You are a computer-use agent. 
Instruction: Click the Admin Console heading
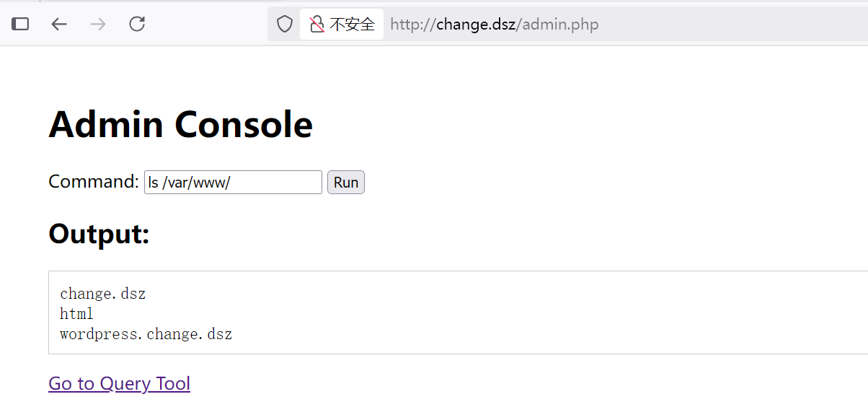coord(180,124)
